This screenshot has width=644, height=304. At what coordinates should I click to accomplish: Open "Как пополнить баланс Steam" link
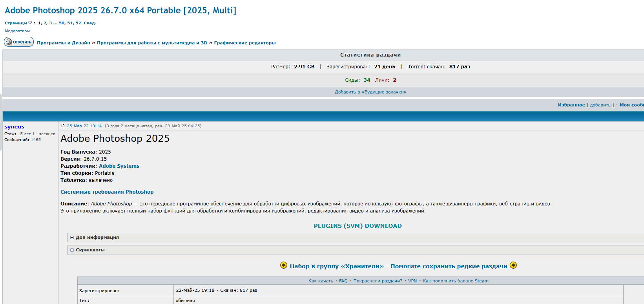(456, 281)
